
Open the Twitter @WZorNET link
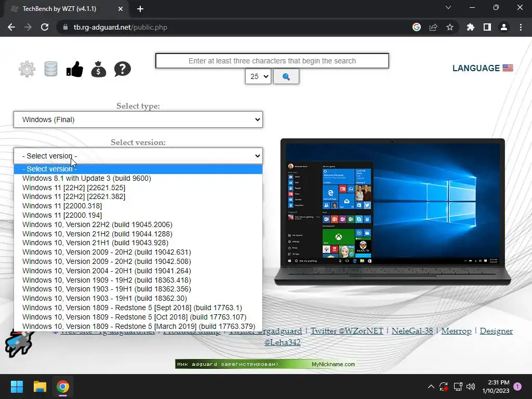(x=347, y=331)
